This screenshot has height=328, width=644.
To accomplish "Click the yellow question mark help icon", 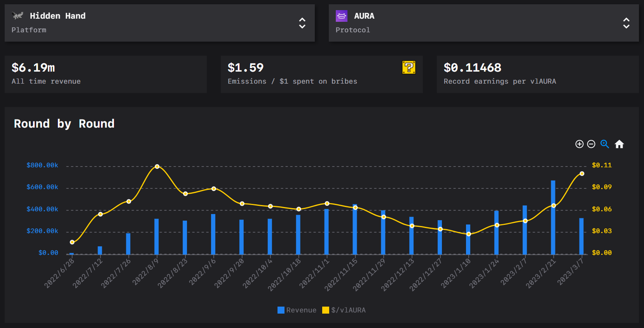I will coord(408,67).
